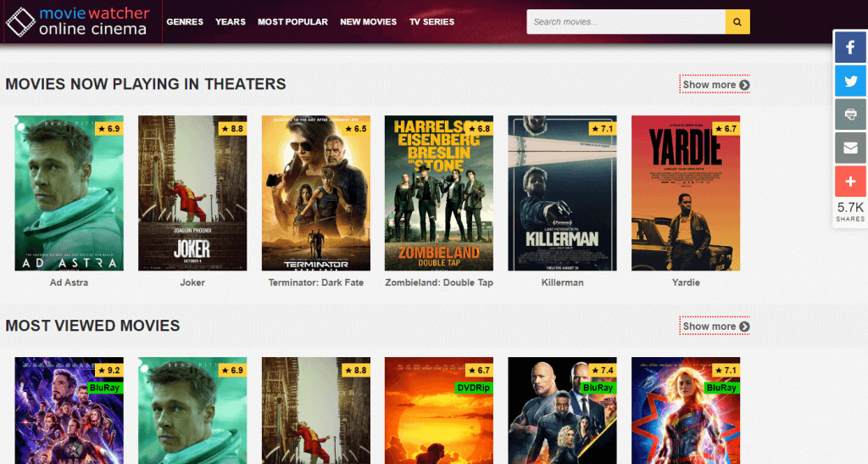
Task: Open the Joker poster in theaters row
Action: (192, 193)
